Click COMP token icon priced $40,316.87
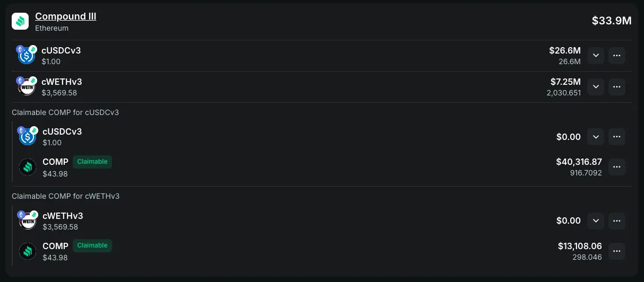This screenshot has height=282, width=644. [x=28, y=167]
